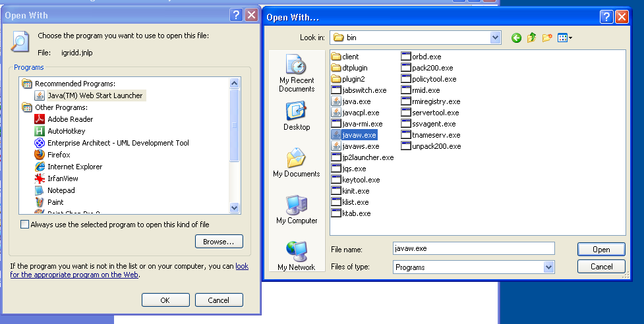Select servertool.exe in the file list
The width and height of the screenshot is (644, 324).
[x=430, y=113]
